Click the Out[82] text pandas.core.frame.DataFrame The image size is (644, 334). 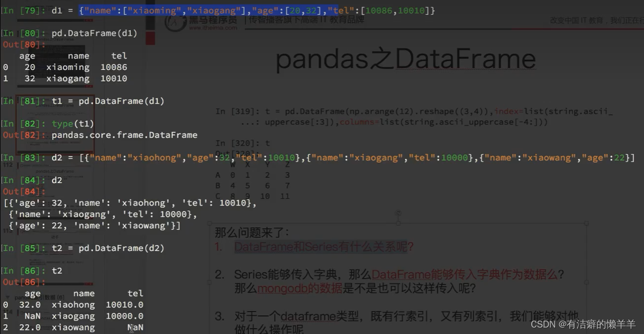125,135
